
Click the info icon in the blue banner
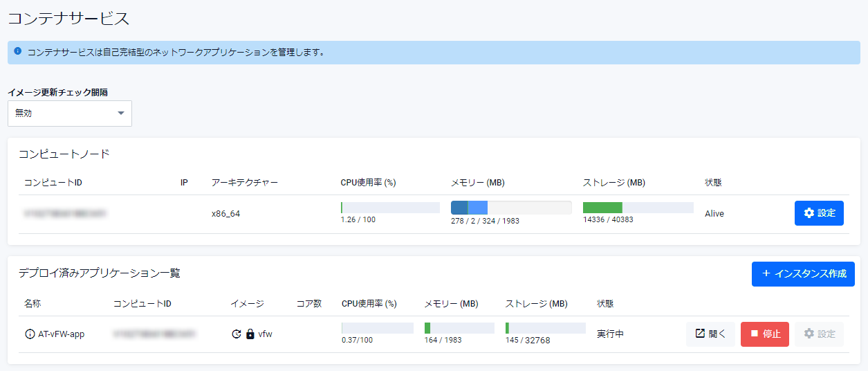tap(17, 51)
